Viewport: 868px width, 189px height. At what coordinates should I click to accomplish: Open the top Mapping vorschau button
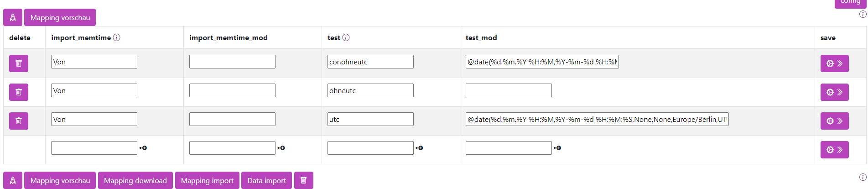60,17
